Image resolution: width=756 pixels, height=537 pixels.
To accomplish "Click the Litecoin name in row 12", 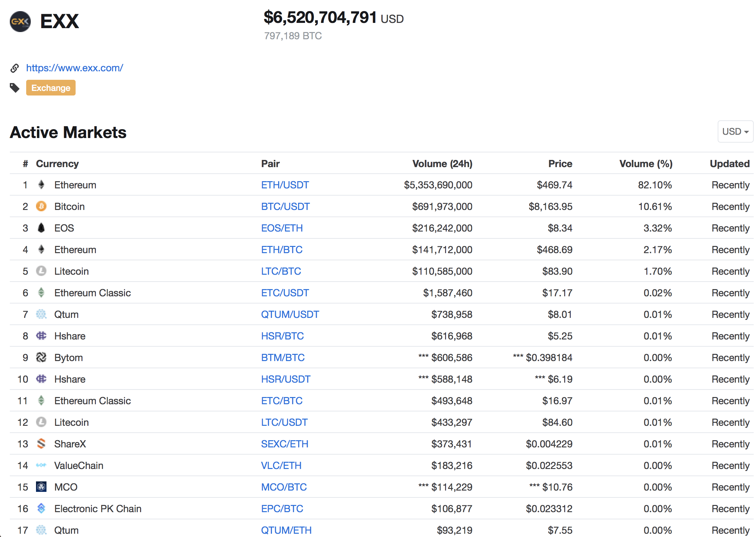I will (x=71, y=423).
